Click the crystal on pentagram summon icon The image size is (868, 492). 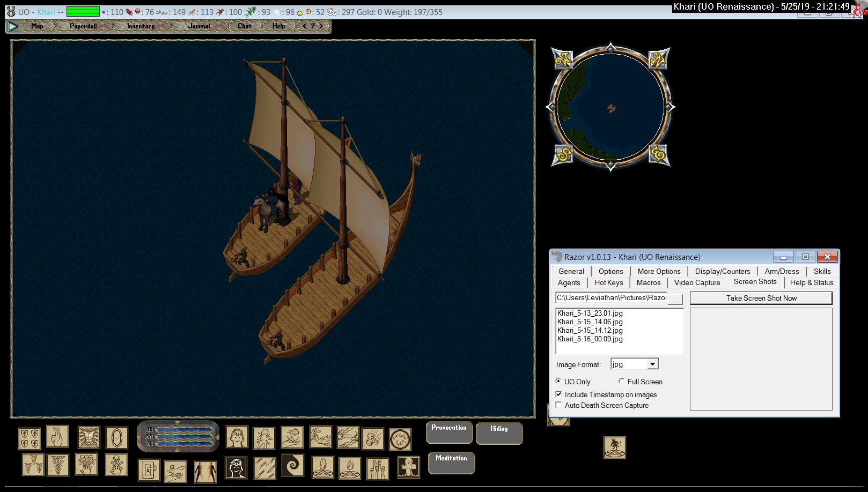tap(322, 468)
